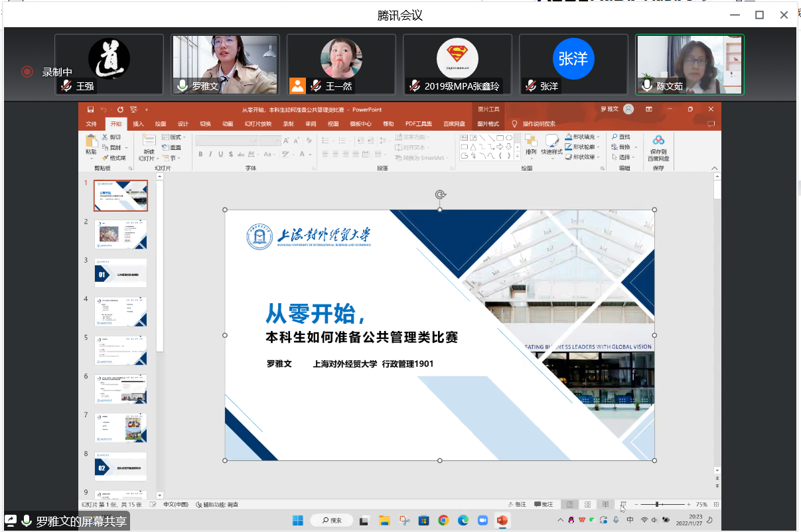The height and width of the screenshot is (532, 801).
Task: Click the Format Painter (格式刷) tool
Action: coord(113,158)
